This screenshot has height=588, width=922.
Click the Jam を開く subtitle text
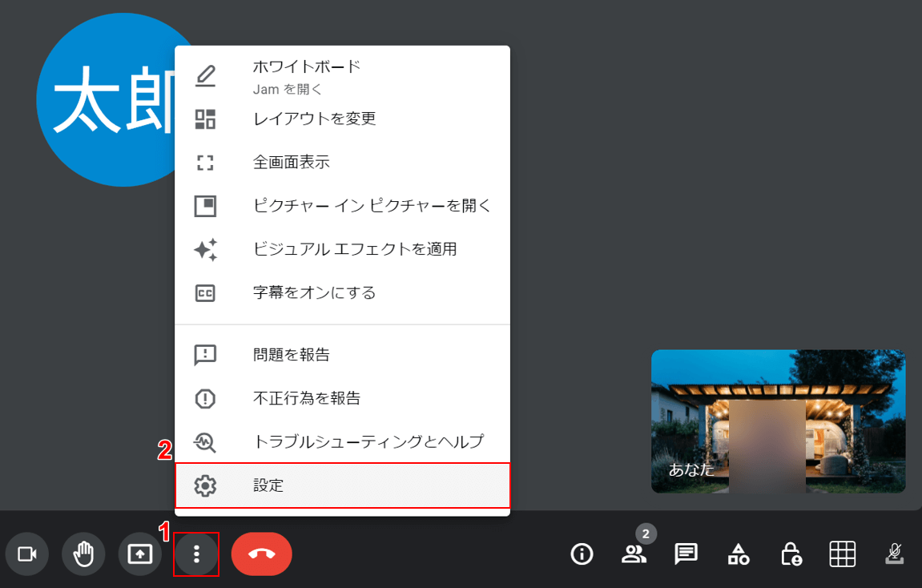[288, 90]
